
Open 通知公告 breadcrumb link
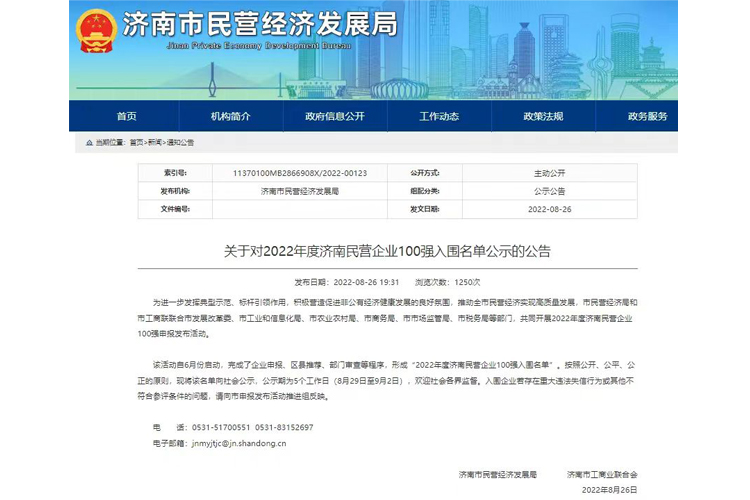tap(180, 143)
